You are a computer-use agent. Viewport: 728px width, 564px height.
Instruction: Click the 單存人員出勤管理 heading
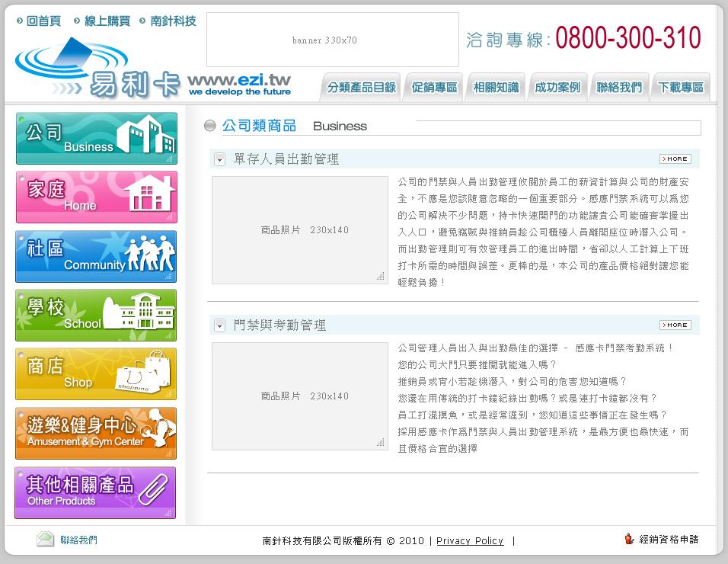(x=286, y=159)
